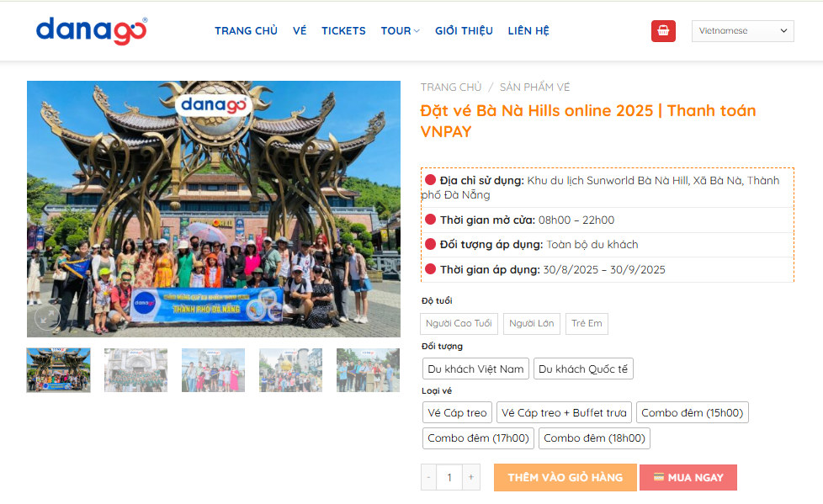Select Trẻ Em age option
This screenshot has width=823, height=504.
point(587,323)
